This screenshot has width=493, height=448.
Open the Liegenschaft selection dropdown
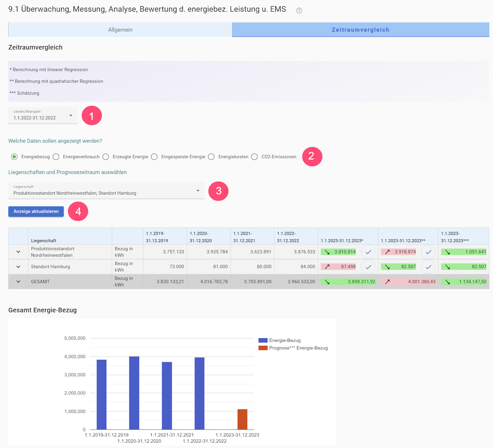tap(106, 191)
